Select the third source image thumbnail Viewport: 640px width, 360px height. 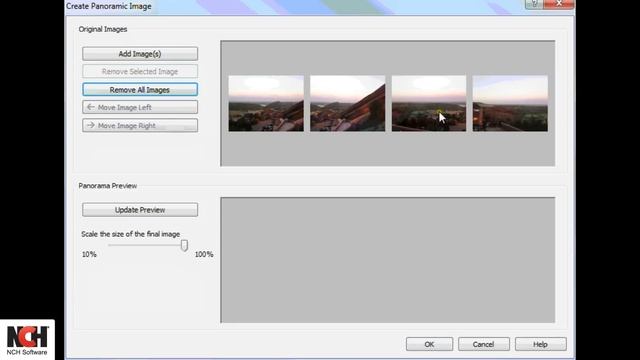click(x=429, y=103)
